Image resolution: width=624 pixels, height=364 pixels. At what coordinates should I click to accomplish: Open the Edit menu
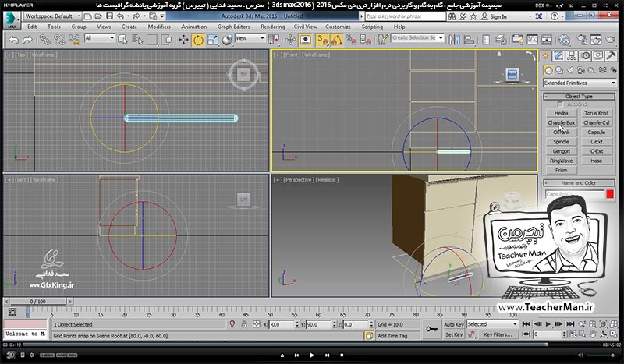(x=32, y=27)
